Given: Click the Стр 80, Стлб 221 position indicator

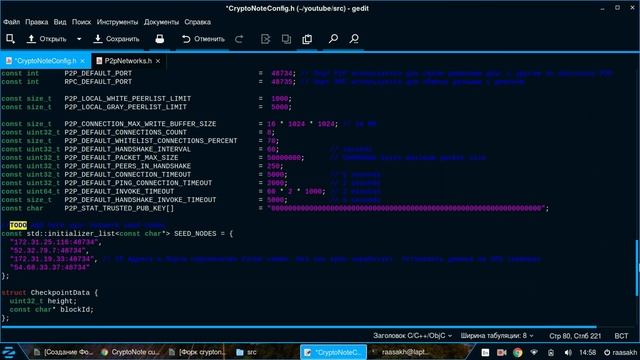Looking at the screenshot, I should pyautogui.click(x=575, y=336).
